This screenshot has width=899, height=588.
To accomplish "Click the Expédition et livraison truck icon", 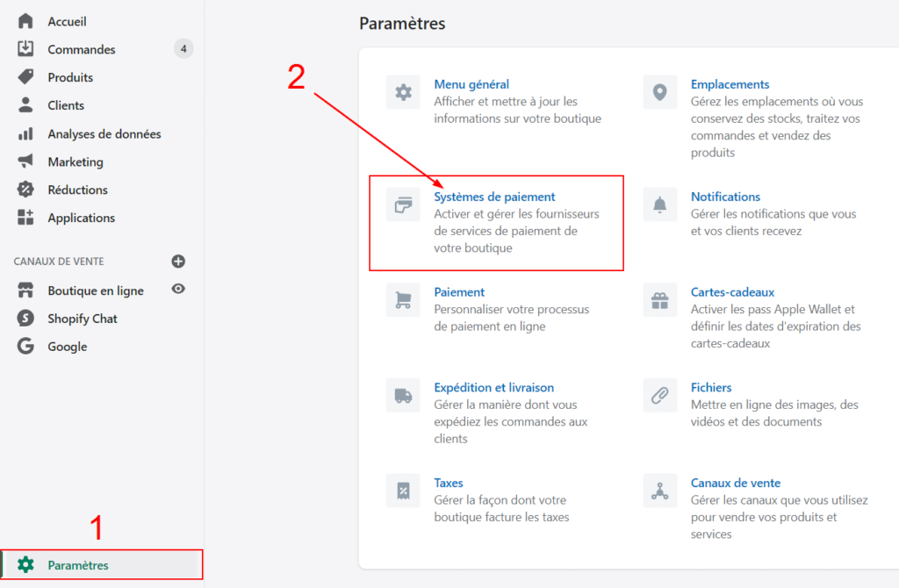I will pyautogui.click(x=403, y=396).
